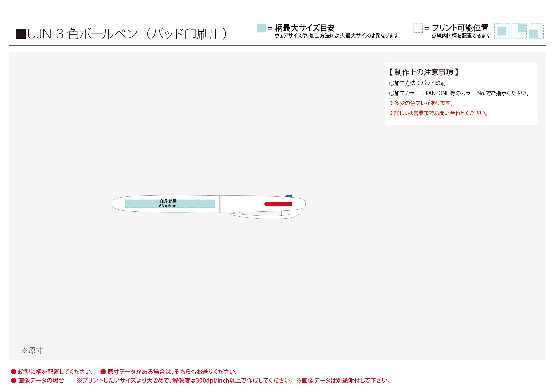Click the red bullet dot before 原寸データがある場合
The height and width of the screenshot is (392, 555).
[103, 372]
